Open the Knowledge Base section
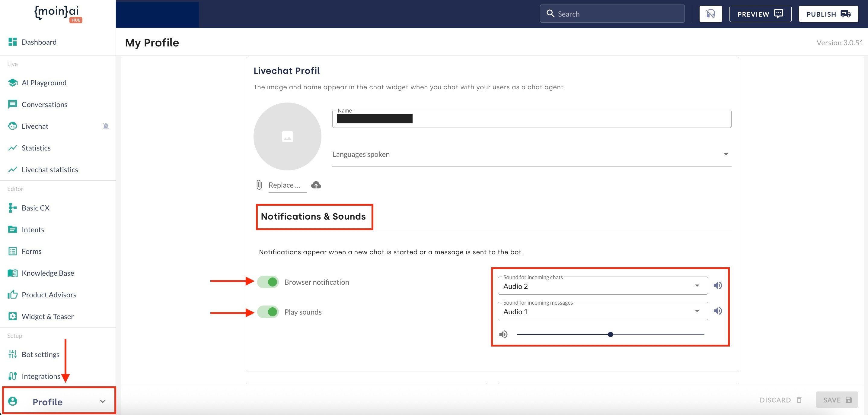 (x=47, y=273)
